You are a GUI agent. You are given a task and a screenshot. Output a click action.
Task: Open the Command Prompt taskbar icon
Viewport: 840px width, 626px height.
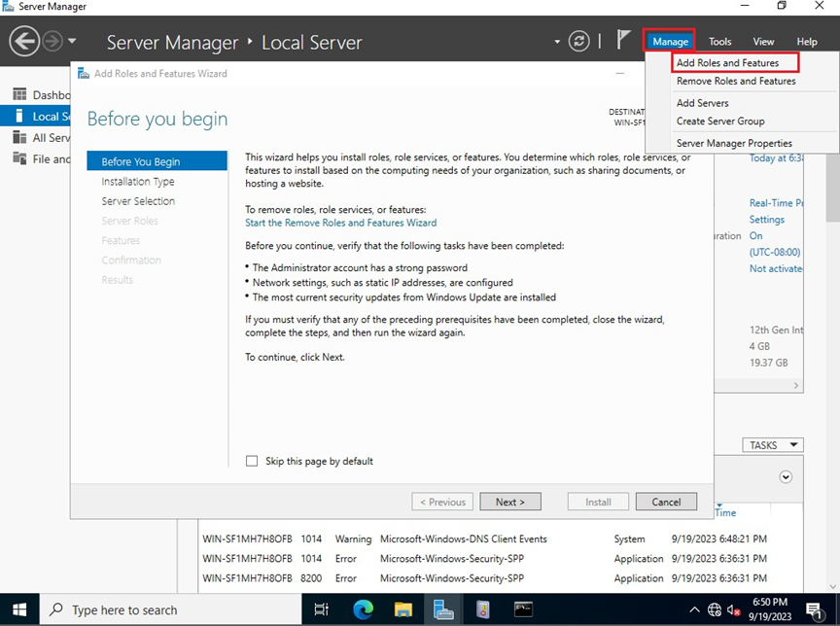pos(523,609)
